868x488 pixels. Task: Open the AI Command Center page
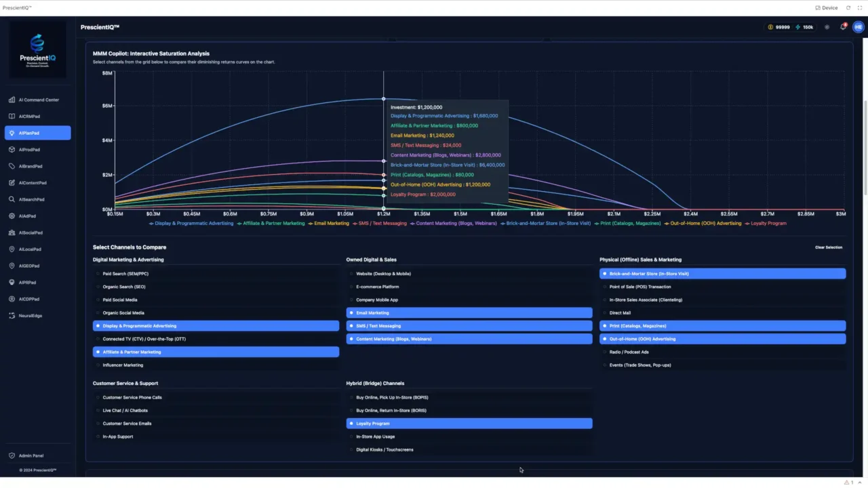(38, 100)
